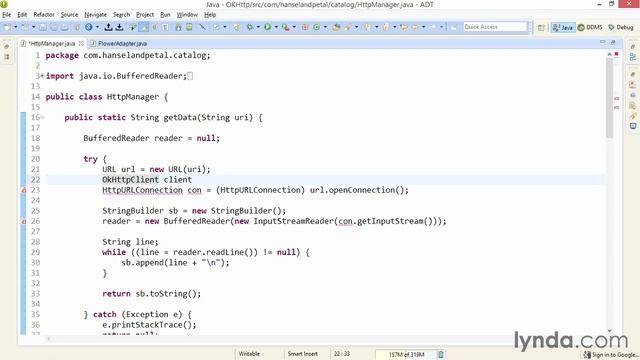
Task: Open the Refactor menu
Action: pos(44,15)
